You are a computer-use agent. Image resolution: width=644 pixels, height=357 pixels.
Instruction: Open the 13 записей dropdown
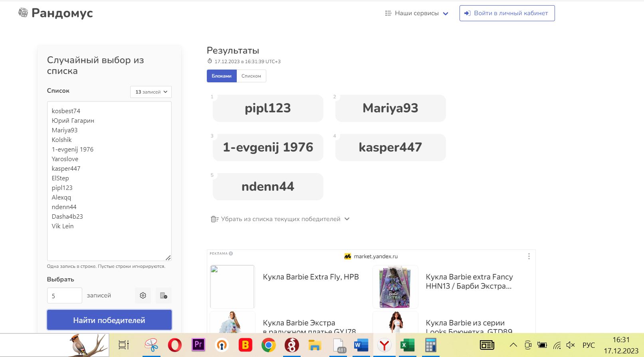coord(151,92)
